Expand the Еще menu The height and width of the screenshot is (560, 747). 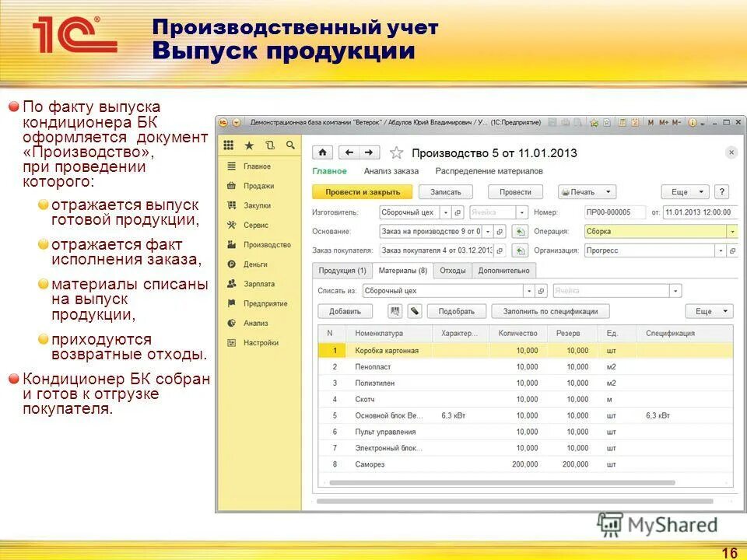tap(683, 192)
